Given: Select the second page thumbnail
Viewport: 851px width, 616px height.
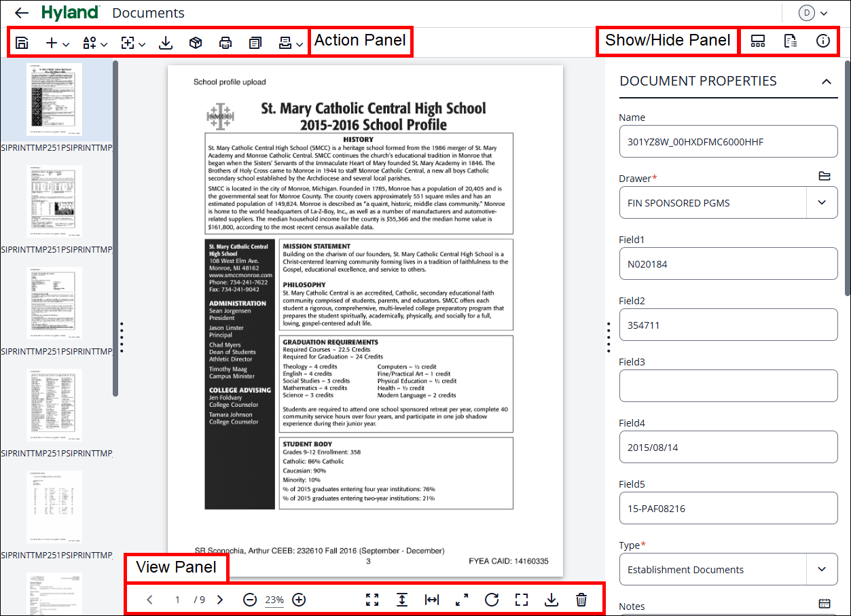Looking at the screenshot, I should tap(54, 201).
